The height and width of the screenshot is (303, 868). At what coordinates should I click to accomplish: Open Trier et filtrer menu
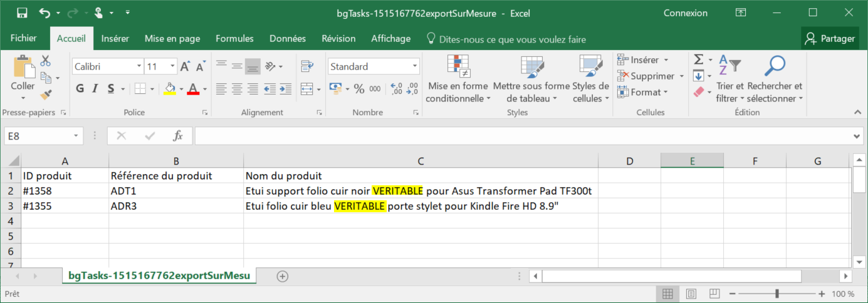730,79
